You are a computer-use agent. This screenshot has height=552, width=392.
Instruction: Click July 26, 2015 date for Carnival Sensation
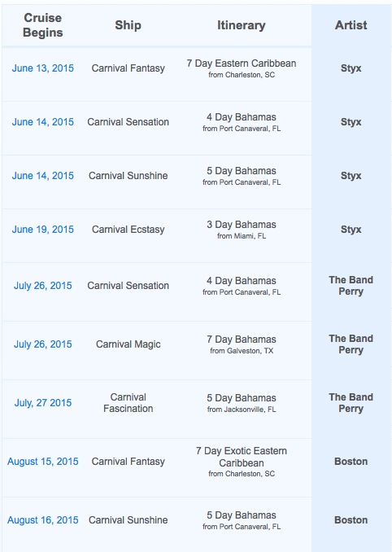point(43,286)
